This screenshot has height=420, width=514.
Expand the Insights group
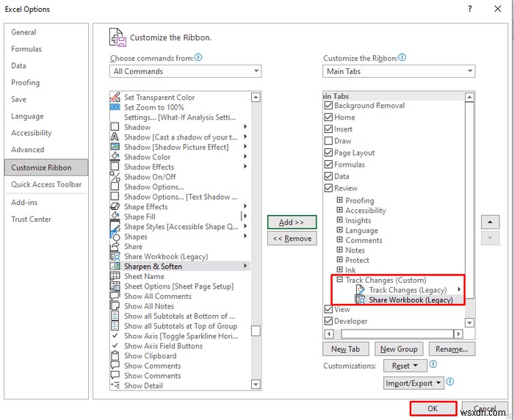pyautogui.click(x=339, y=220)
